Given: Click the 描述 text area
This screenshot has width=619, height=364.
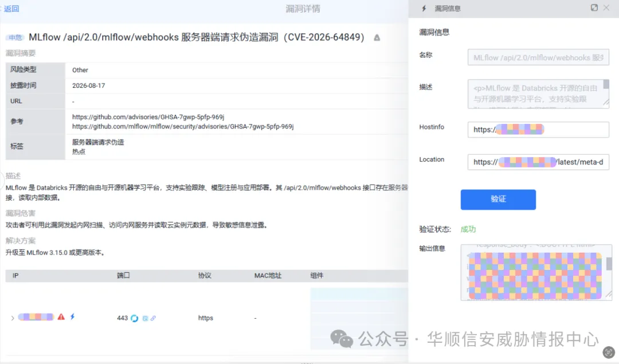Looking at the screenshot, I should coord(538,94).
